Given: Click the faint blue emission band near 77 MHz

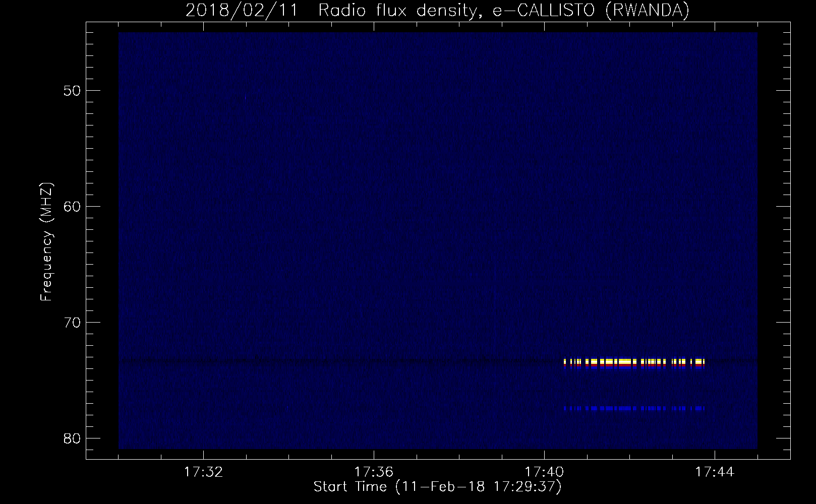Looking at the screenshot, I should pos(634,408).
